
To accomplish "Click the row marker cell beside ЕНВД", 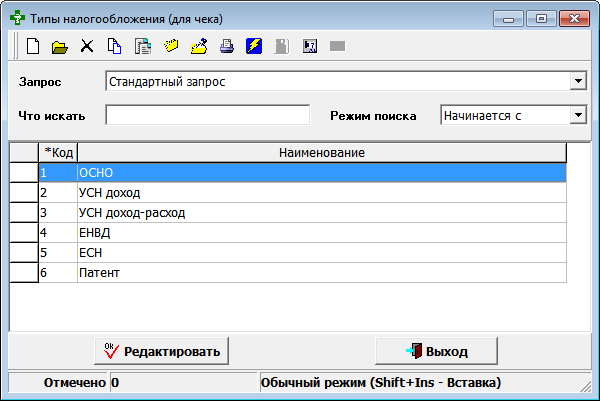I will (24, 233).
